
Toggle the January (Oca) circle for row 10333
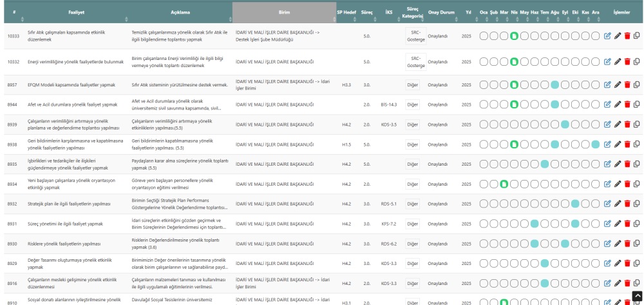(x=484, y=36)
